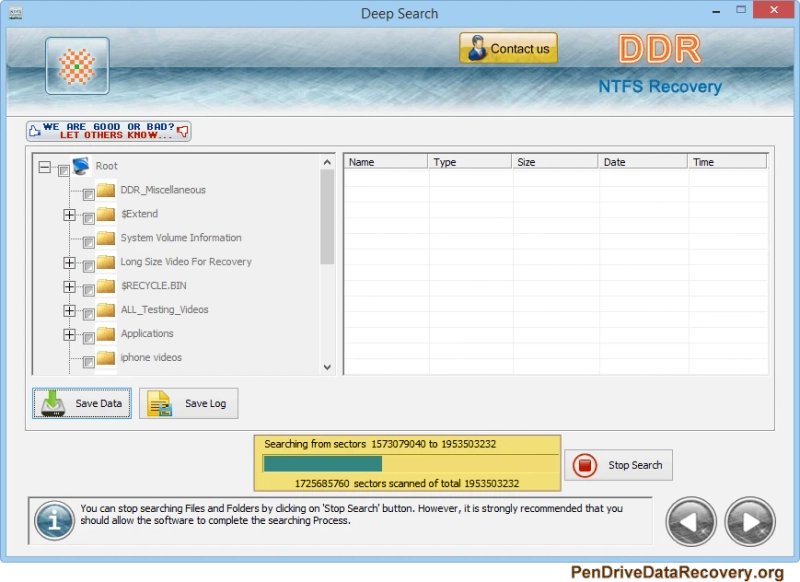Click the $Extend folder icon
This screenshot has height=582, width=800.
tap(106, 214)
